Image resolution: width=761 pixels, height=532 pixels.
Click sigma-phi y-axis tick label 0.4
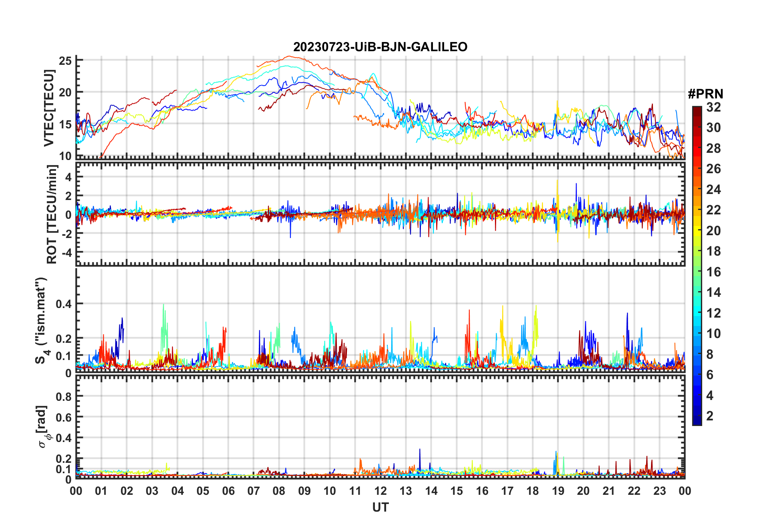pyautogui.click(x=64, y=438)
